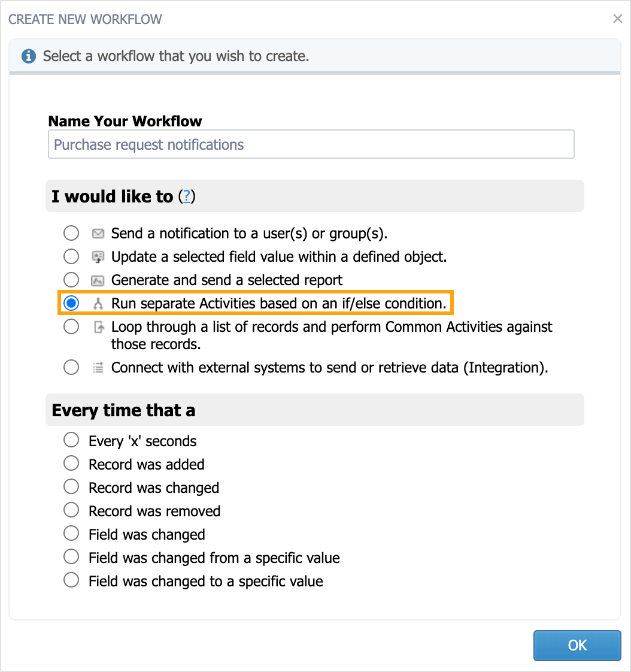Click the integration list icon
This screenshot has width=631, height=672.
[x=99, y=368]
